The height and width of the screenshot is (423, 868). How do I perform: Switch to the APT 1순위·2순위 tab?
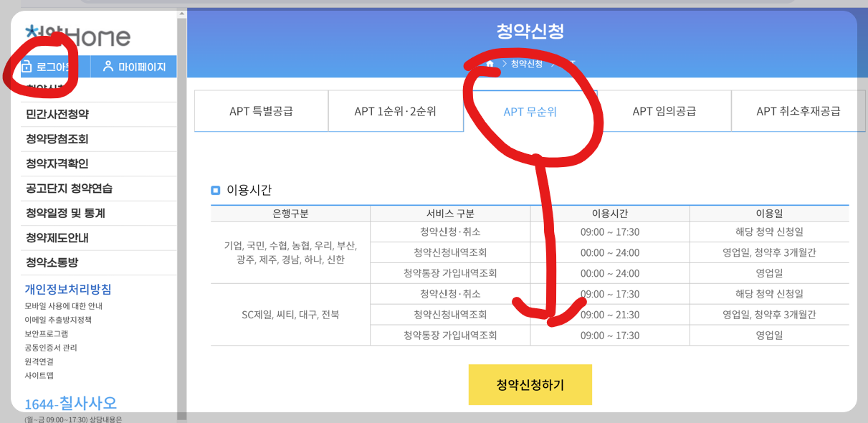click(396, 111)
